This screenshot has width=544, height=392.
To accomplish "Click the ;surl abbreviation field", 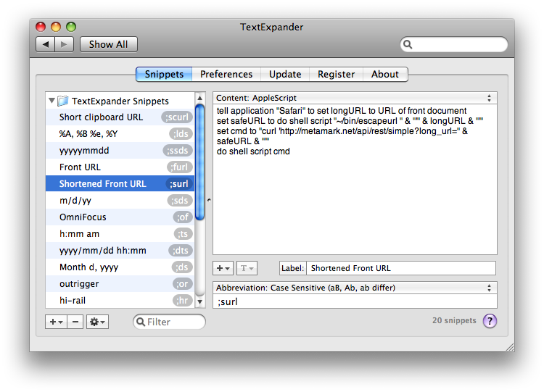I will click(x=355, y=301).
